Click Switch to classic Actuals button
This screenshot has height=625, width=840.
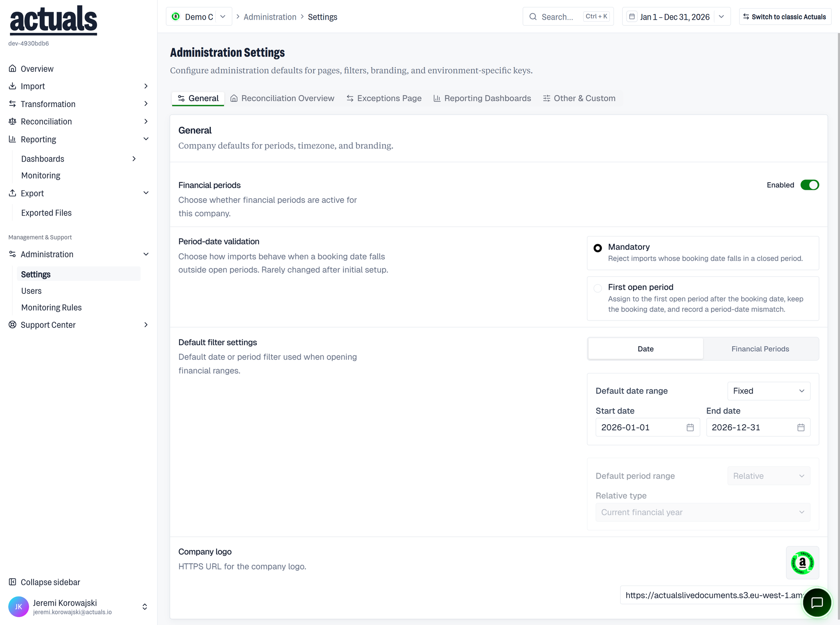785,16
